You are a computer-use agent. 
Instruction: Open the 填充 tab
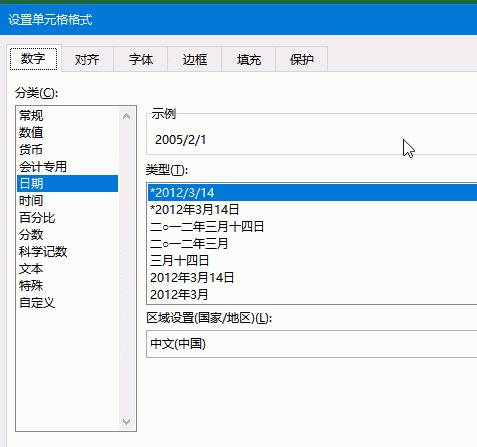(249, 60)
